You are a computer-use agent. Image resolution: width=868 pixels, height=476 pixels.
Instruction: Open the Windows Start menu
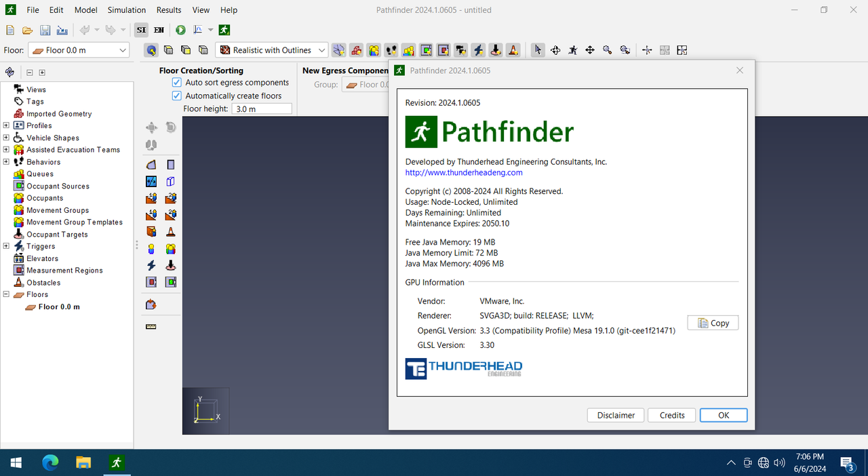pos(16,462)
